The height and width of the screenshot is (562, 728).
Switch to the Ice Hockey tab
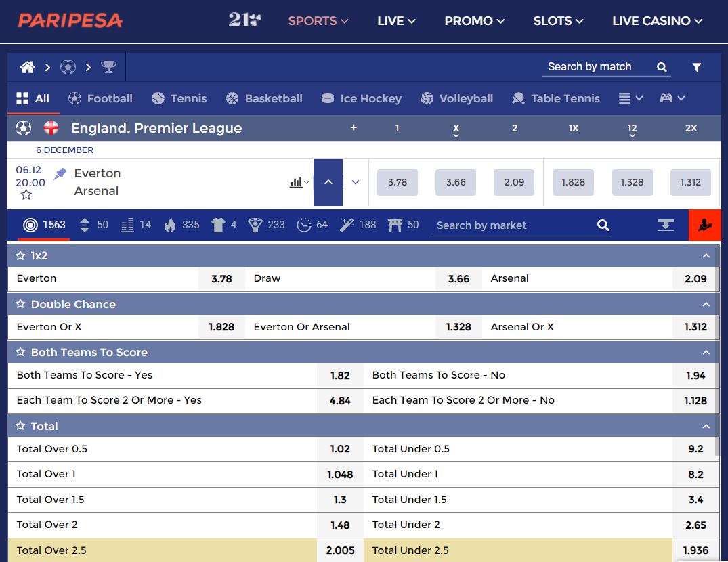361,98
